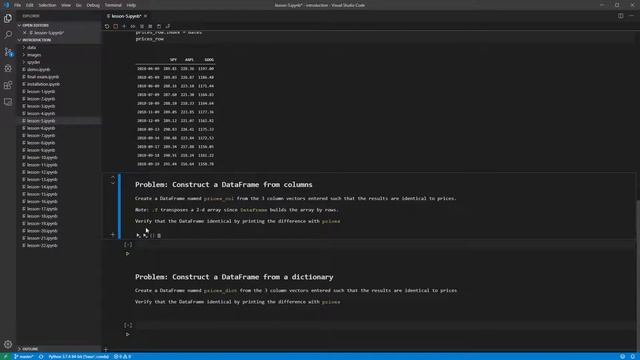Click the heading 'Problem: Construct a DataFrame from columns'
640x360 pixels.
tap(224, 184)
